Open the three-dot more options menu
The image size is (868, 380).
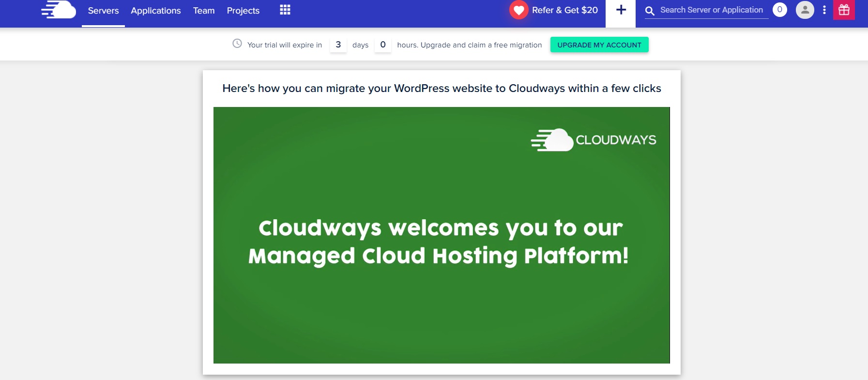[824, 10]
